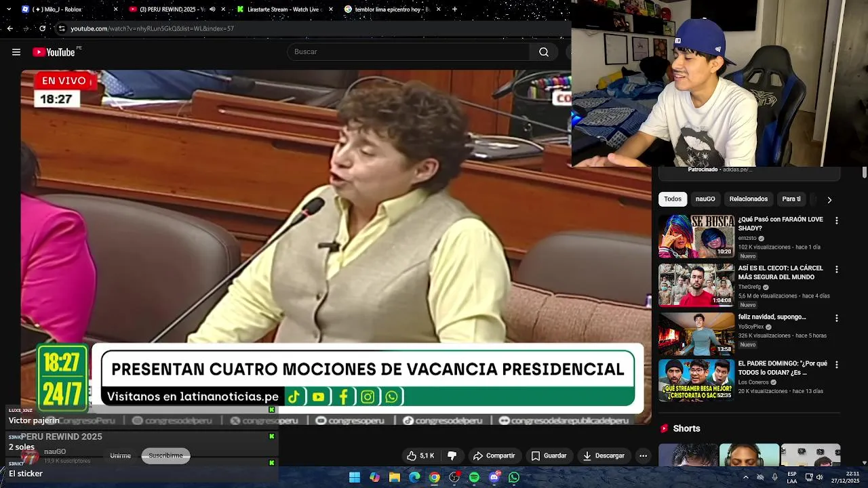Open options menu for CECOT video
This screenshot has width=868, height=488.
coord(836,270)
